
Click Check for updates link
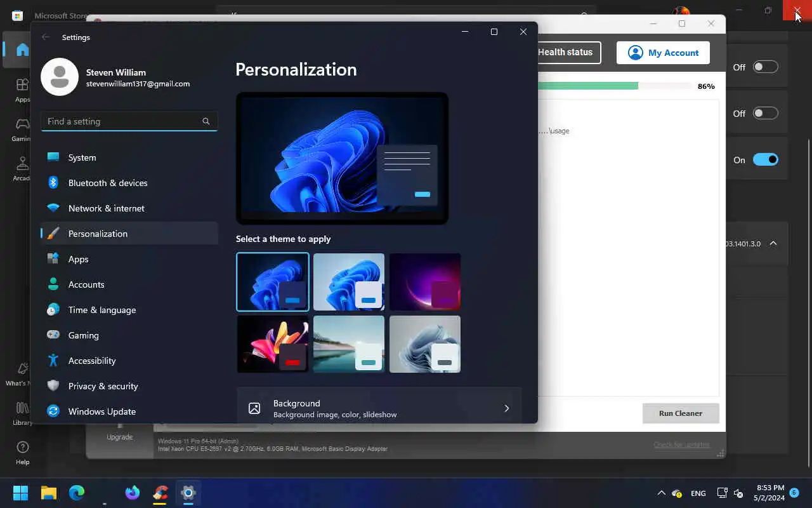[681, 444]
